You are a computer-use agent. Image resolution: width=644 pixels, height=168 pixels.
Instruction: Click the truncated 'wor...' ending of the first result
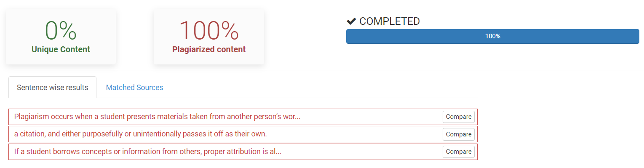click(x=294, y=117)
